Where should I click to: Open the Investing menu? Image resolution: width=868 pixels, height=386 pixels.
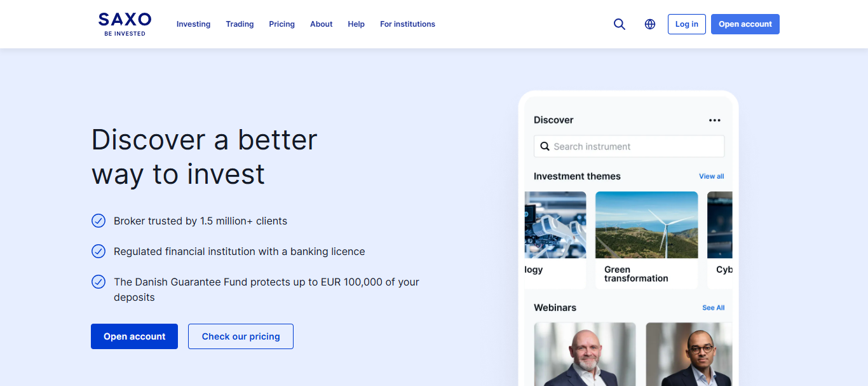(193, 24)
